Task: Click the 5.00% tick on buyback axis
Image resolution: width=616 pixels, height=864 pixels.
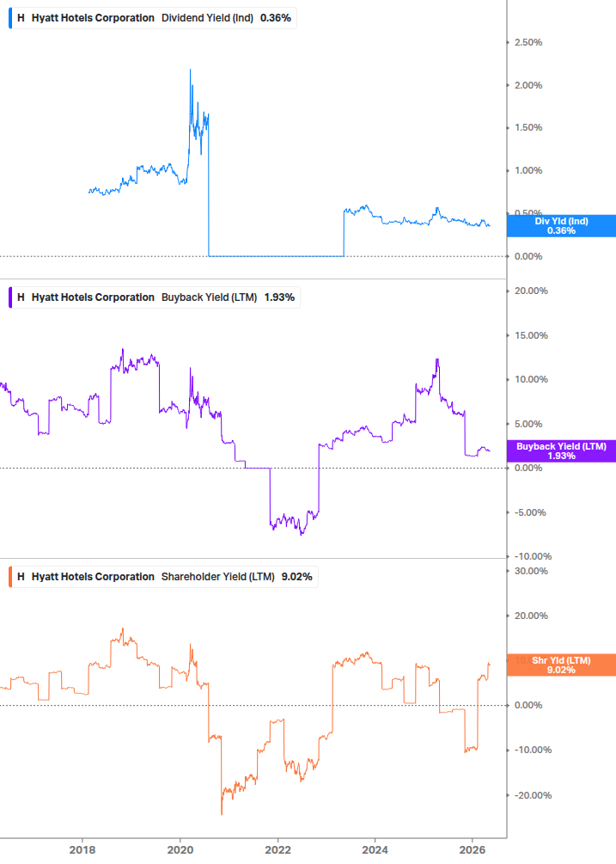Action: (x=528, y=424)
